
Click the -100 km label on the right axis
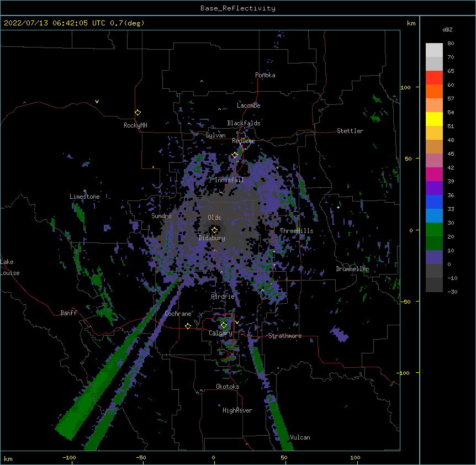click(x=404, y=373)
